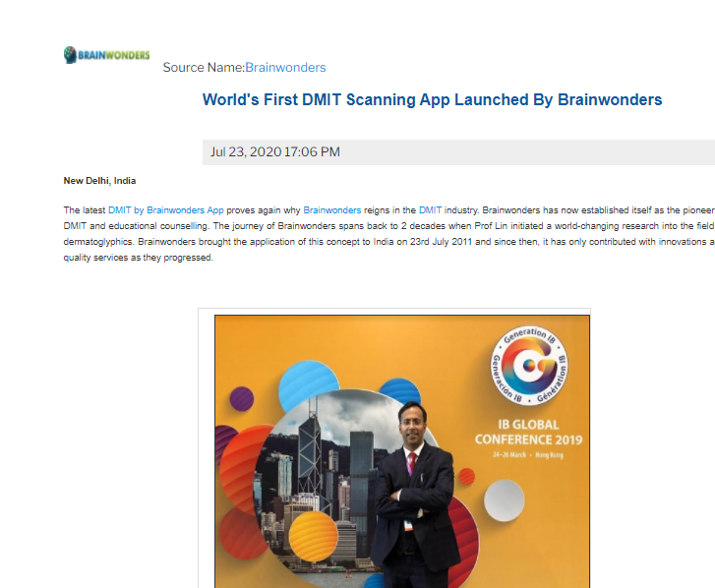Click the Jul 23, 2020 17:06 PM date
This screenshot has height=588, width=715.
[x=275, y=151]
